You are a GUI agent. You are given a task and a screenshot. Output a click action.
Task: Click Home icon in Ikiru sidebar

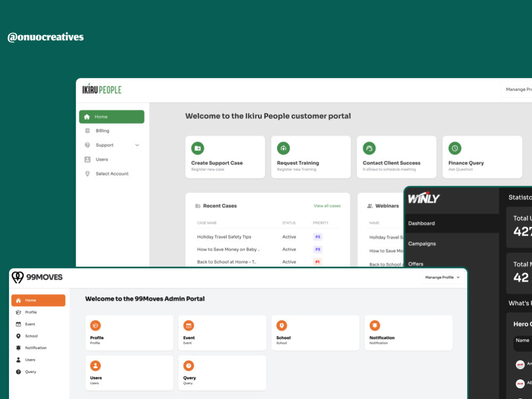[87, 117]
